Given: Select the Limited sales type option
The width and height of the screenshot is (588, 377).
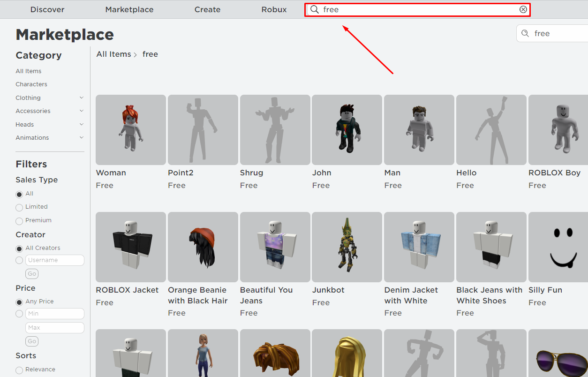Looking at the screenshot, I should pos(19,207).
